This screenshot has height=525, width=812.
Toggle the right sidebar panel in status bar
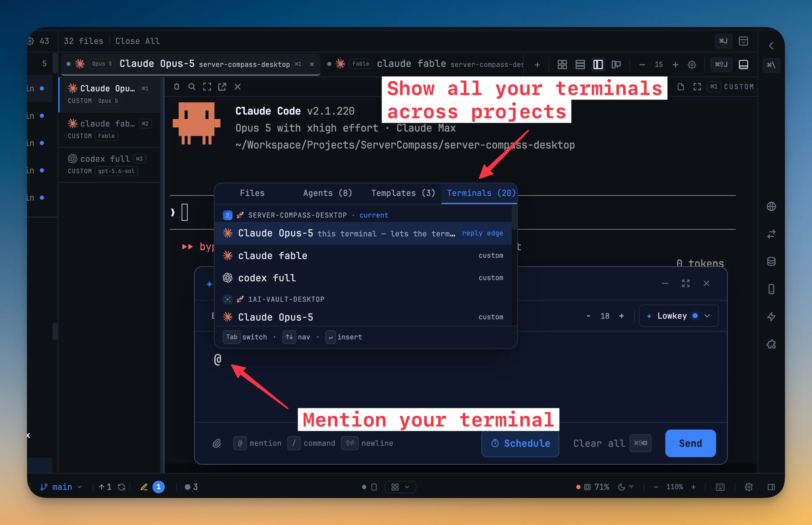click(x=771, y=487)
